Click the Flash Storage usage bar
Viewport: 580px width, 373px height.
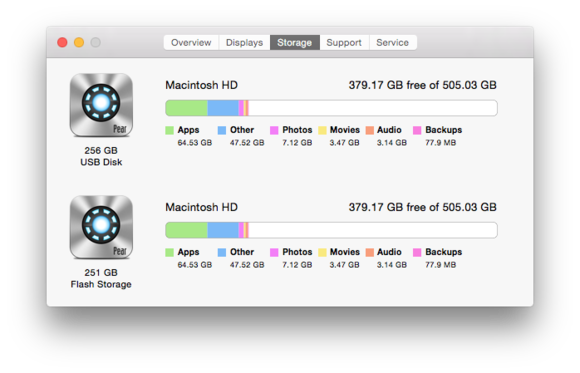coord(331,230)
